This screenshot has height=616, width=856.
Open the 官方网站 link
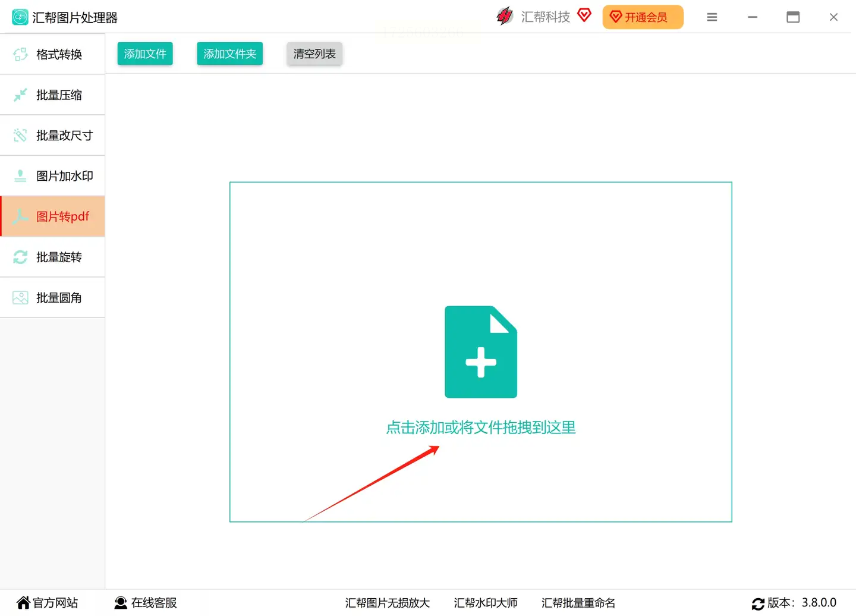pyautogui.click(x=55, y=603)
